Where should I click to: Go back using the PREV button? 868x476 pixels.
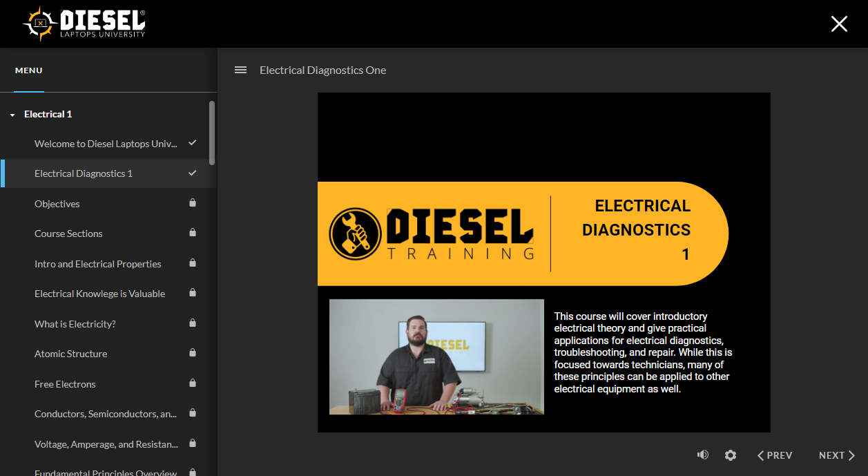tap(775, 455)
